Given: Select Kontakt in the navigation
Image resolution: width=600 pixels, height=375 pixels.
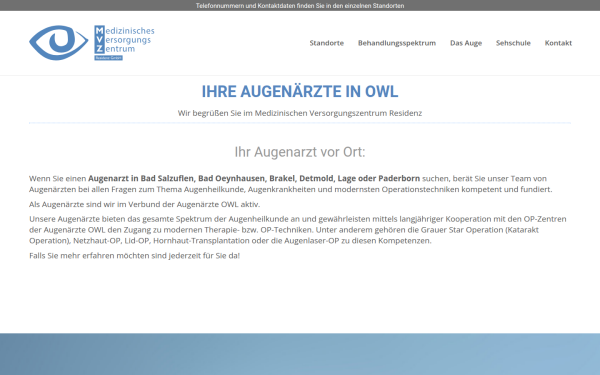Looking at the screenshot, I should point(558,43).
